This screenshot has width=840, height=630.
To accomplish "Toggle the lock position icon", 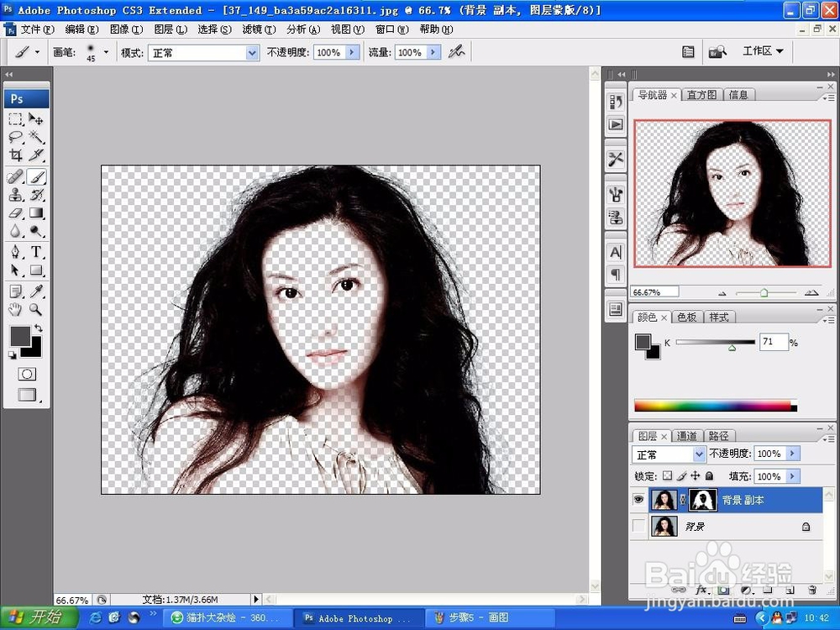I will [x=696, y=475].
